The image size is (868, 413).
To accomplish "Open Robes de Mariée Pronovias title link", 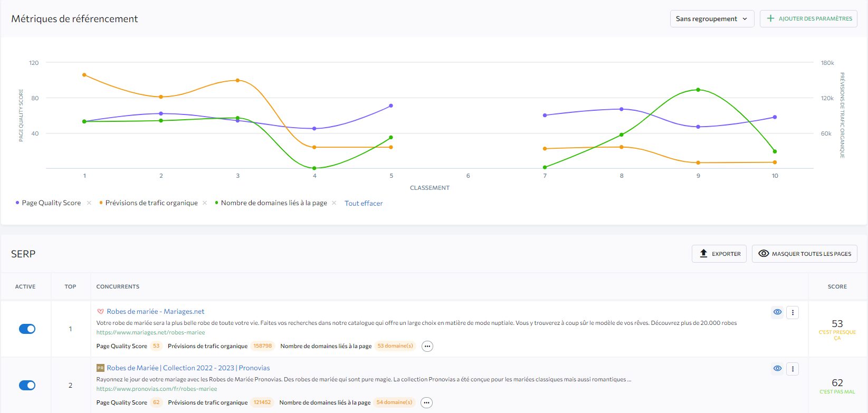I will [x=188, y=368].
